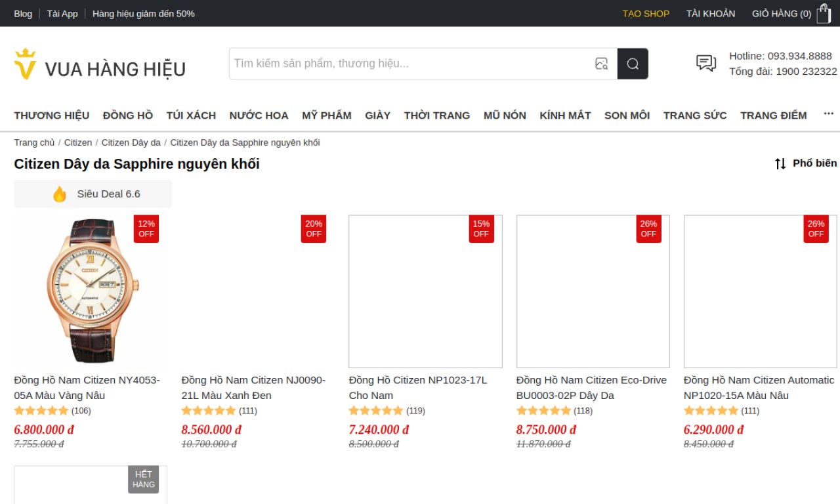Click the sort arrows icon near Phổ biến
The height and width of the screenshot is (504, 840).
[780, 163]
